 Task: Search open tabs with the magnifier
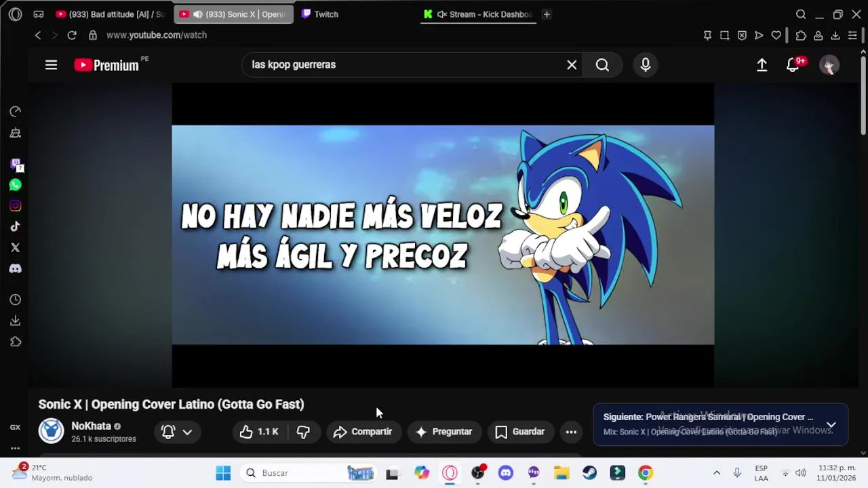click(x=801, y=14)
